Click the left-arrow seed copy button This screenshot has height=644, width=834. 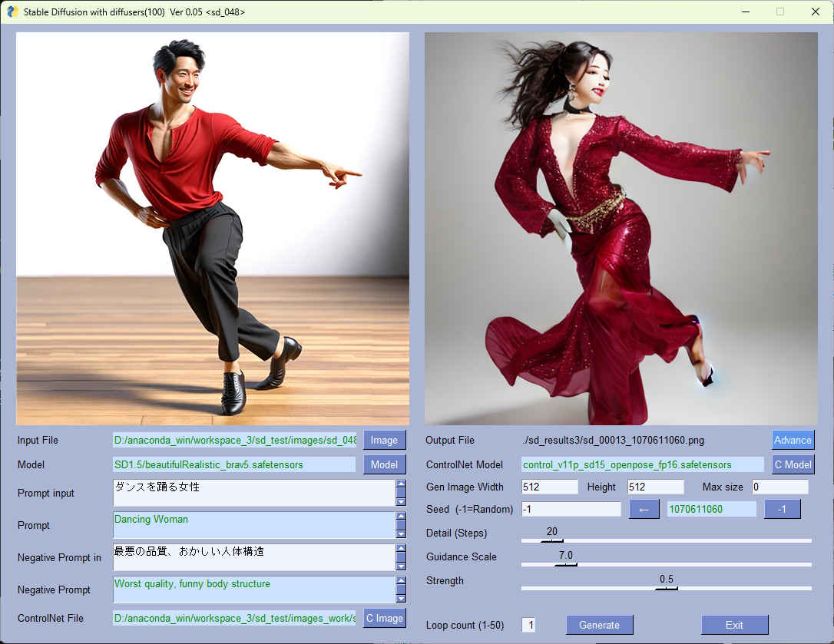pyautogui.click(x=644, y=509)
